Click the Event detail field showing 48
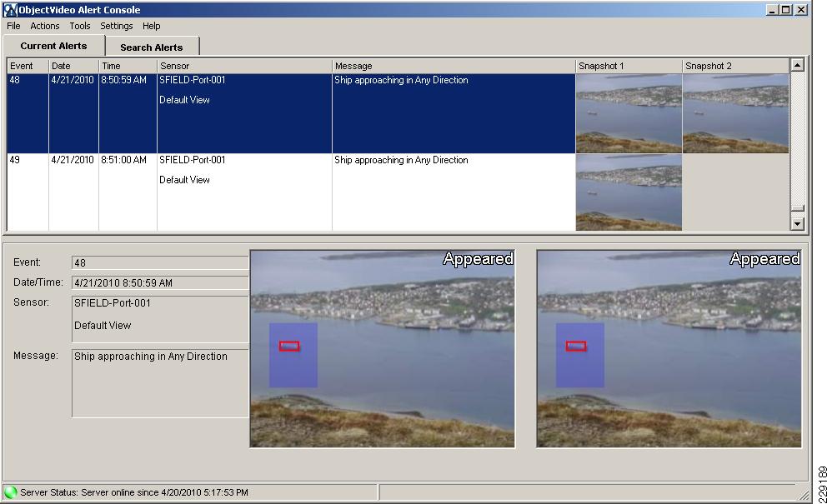The width and height of the screenshot is (827, 504). (160, 262)
